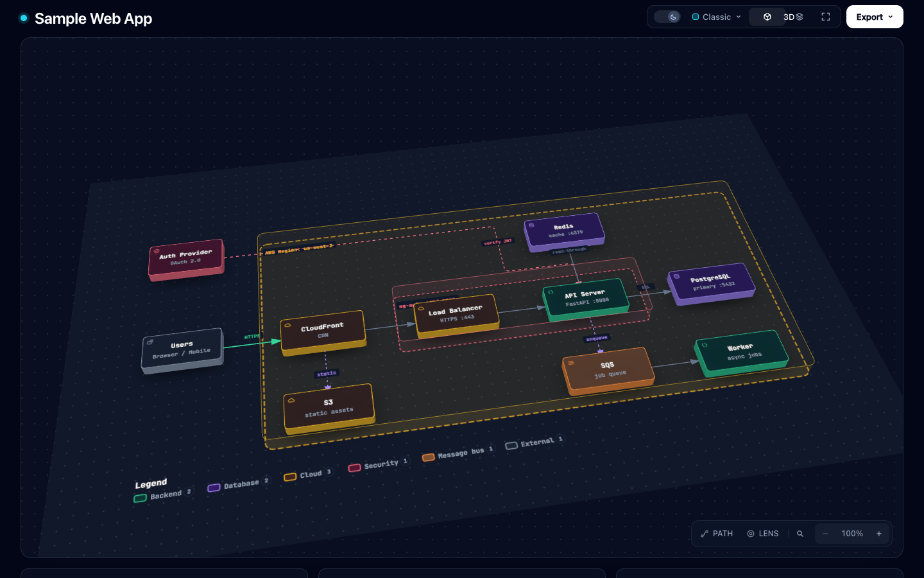Viewport: 924px width, 578px height.
Task: Select the Users Browser / Mobile node
Action: point(182,351)
